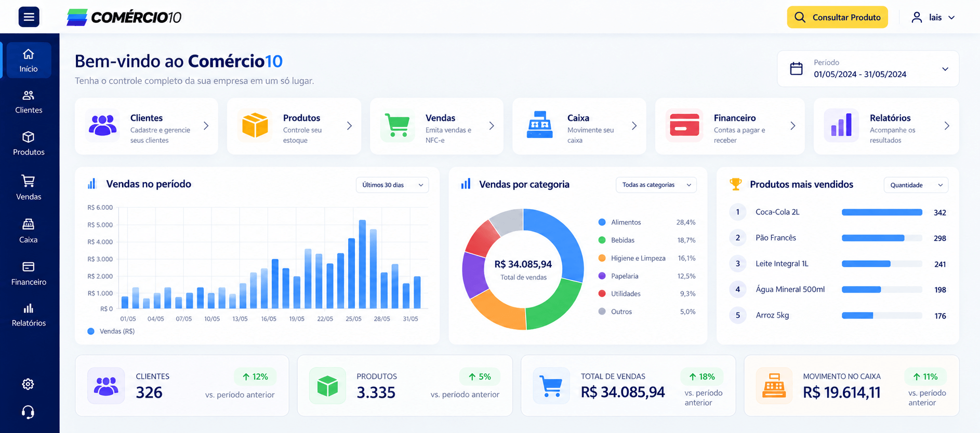This screenshot has width=980, height=433.
Task: Click the Pão Francês product row name
Action: coord(776,238)
